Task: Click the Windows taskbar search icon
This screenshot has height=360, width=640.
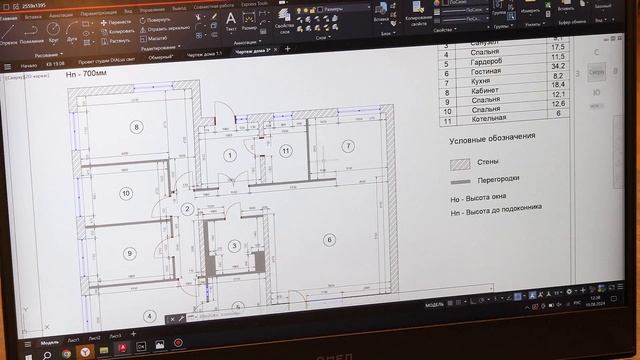Action: (x=47, y=355)
